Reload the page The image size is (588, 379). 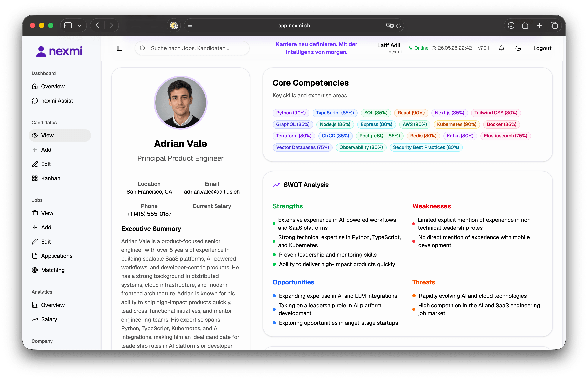tap(399, 25)
